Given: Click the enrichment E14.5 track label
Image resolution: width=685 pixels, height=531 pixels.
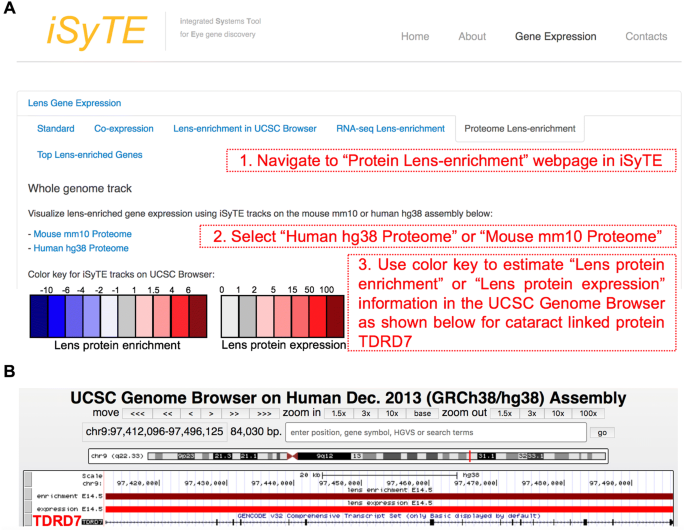Looking at the screenshot, I should pos(69,496).
